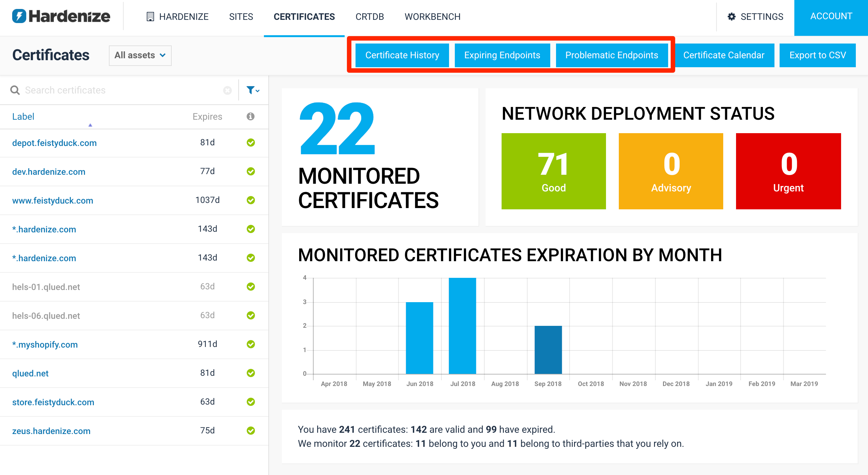Click status check for zeus.hardenize.com

click(251, 431)
